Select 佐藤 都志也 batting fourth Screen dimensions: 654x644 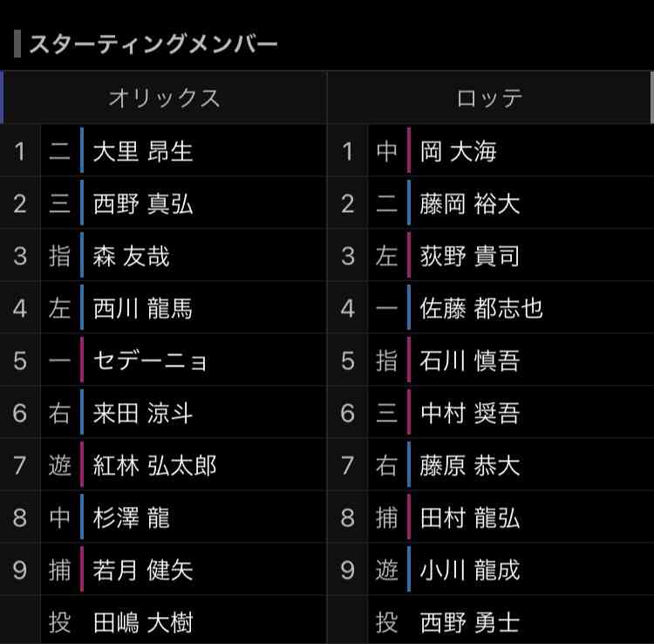point(481,308)
